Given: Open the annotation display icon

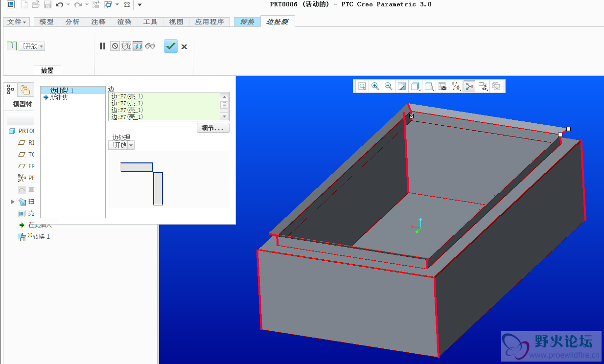Looking at the screenshot, I should (x=483, y=86).
